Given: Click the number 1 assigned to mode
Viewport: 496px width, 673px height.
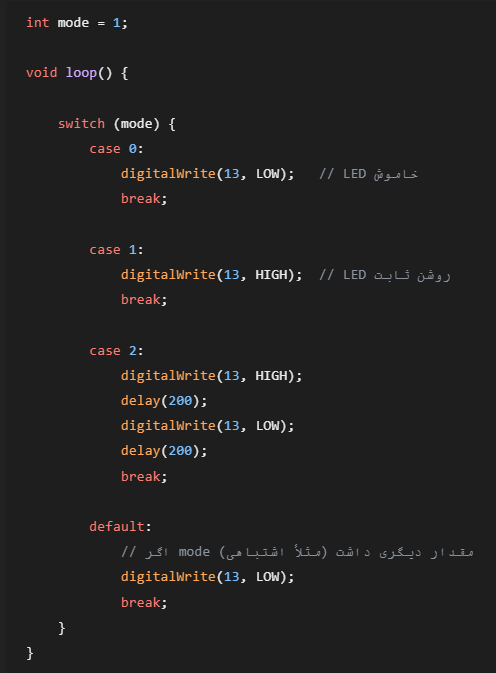Looking at the screenshot, I should (116, 22).
